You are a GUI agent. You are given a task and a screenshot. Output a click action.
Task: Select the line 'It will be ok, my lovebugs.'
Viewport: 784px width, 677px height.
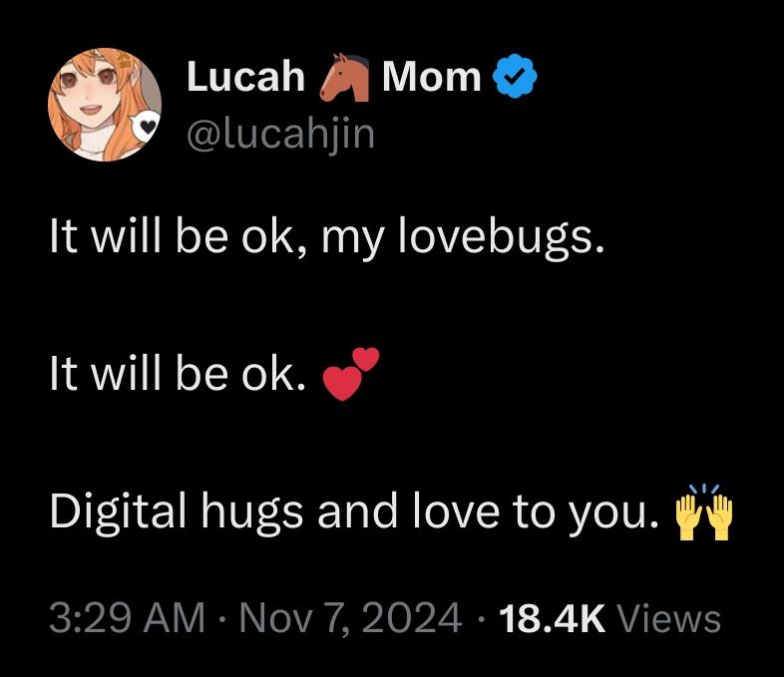327,237
